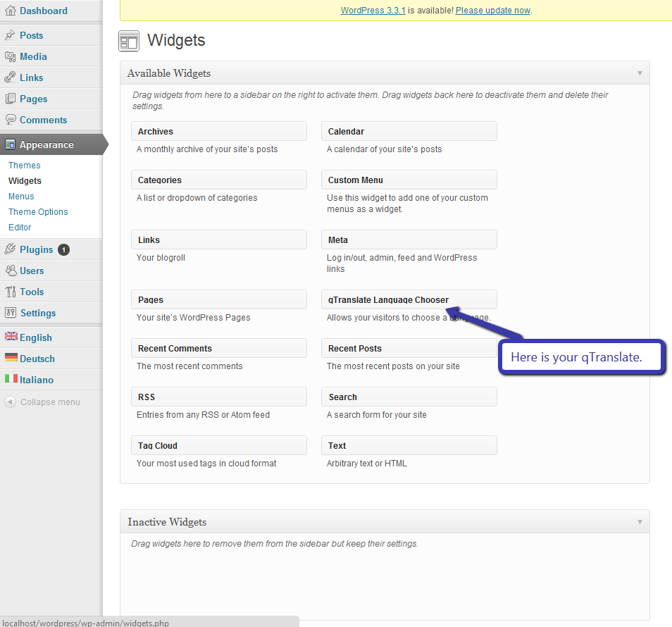The width and height of the screenshot is (672, 627).
Task: Open the Settings menu
Action: point(38,313)
